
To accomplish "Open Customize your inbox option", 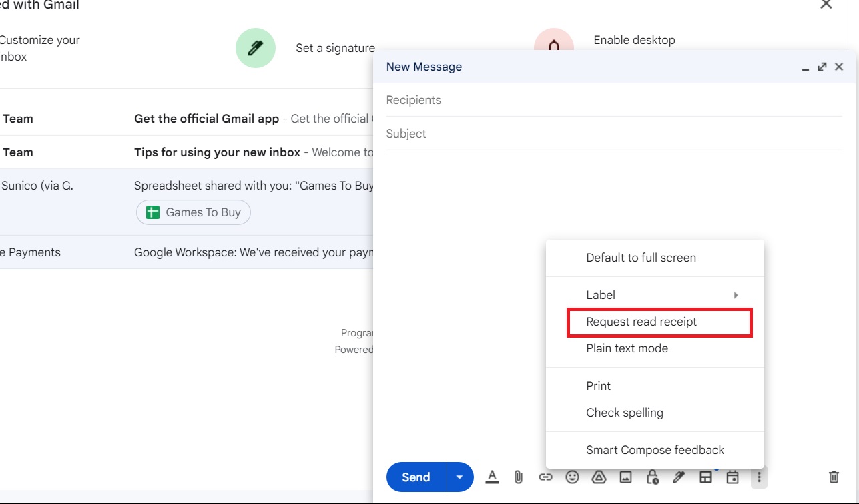I will pos(39,48).
